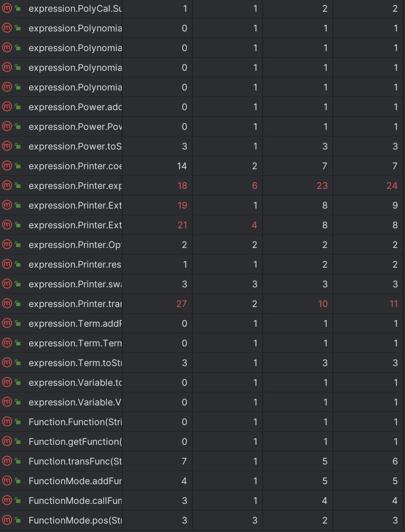Click the red value 19 cell

point(182,205)
